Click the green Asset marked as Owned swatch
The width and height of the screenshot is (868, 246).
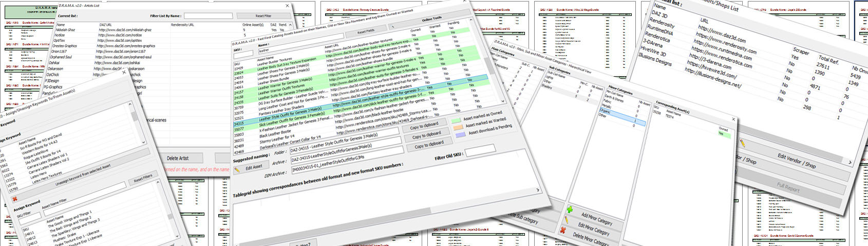click(456, 120)
